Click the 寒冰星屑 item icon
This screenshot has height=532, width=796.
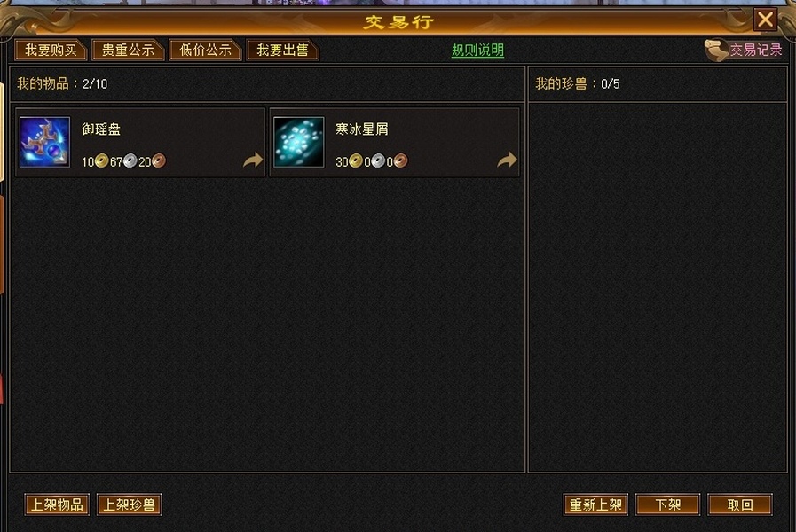(x=298, y=142)
